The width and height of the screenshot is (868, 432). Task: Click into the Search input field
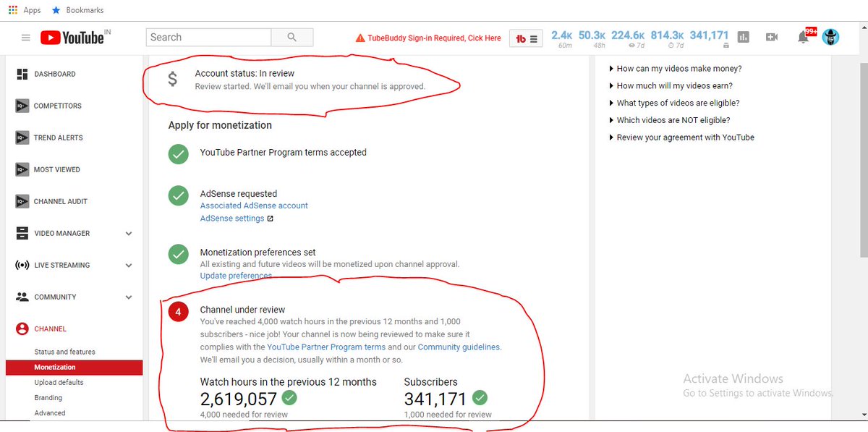click(x=208, y=37)
